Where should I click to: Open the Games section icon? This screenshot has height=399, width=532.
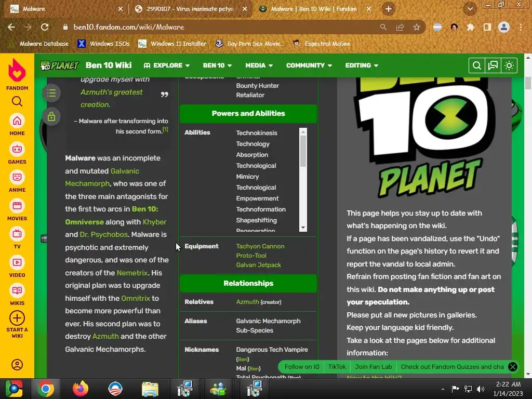click(17, 149)
